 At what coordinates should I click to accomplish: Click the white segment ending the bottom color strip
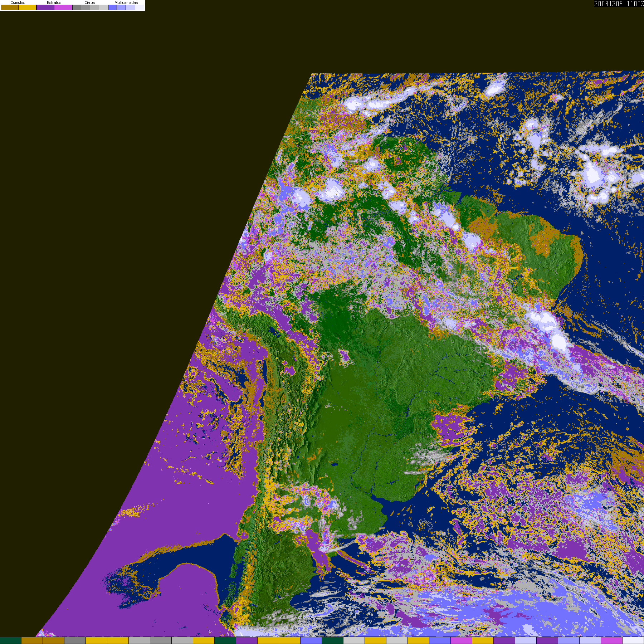point(633,640)
